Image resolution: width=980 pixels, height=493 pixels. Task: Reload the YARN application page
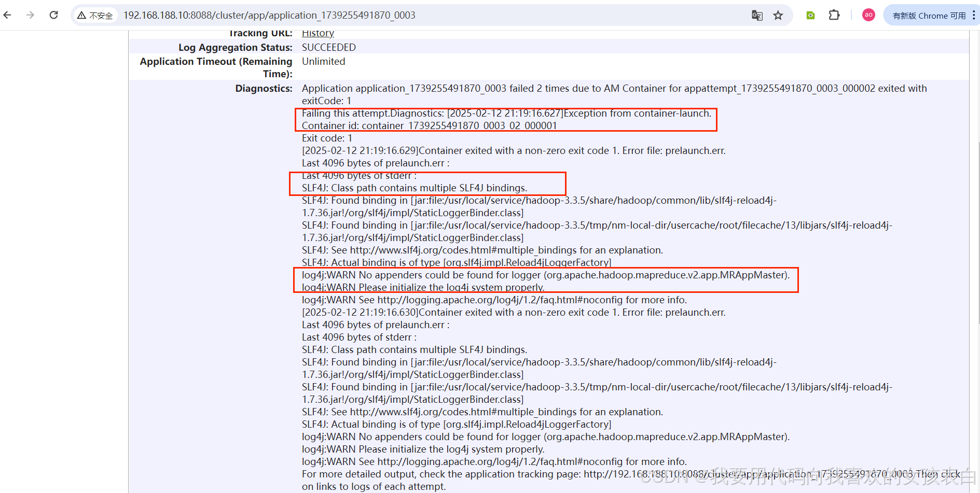click(x=53, y=15)
